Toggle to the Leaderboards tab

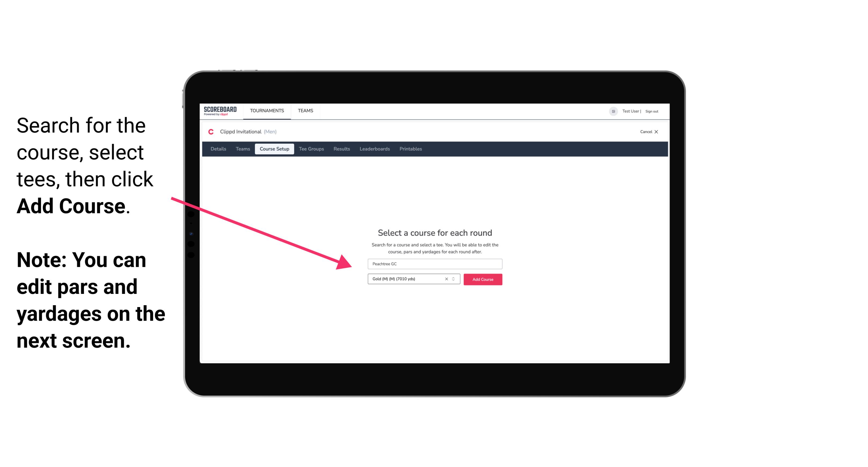(x=374, y=149)
